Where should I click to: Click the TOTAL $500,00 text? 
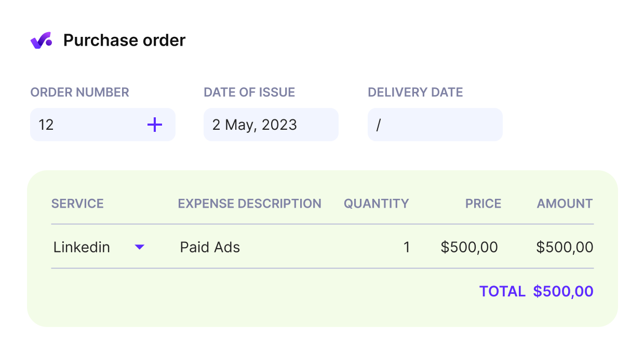click(535, 291)
